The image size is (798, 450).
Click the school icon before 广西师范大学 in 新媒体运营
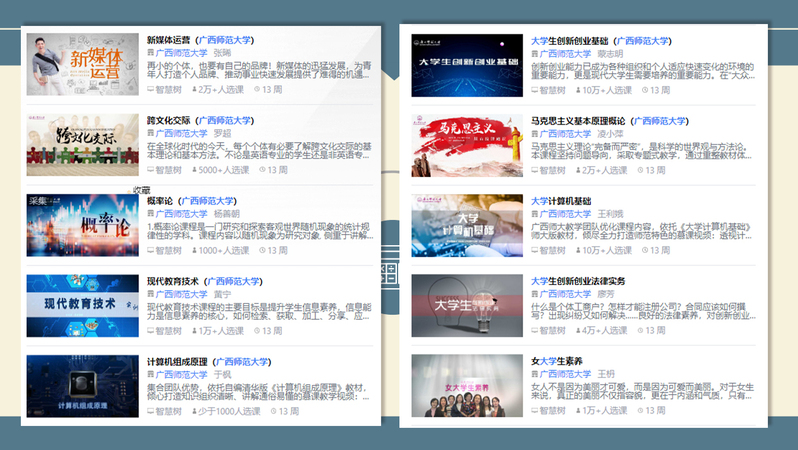point(151,52)
